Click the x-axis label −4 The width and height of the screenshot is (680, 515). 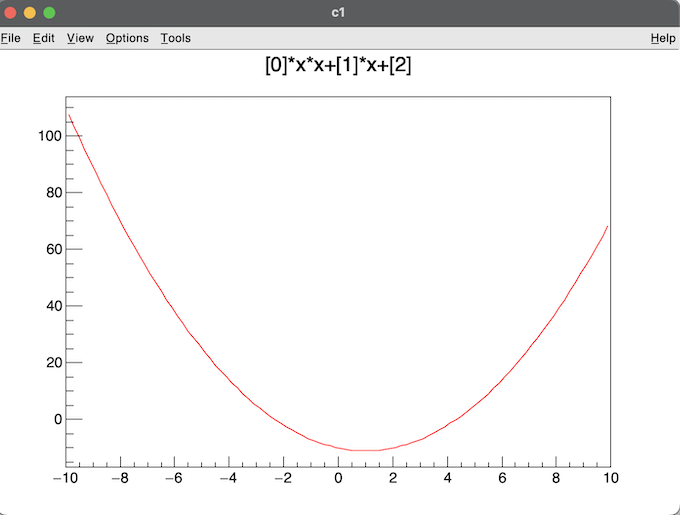(x=229, y=478)
